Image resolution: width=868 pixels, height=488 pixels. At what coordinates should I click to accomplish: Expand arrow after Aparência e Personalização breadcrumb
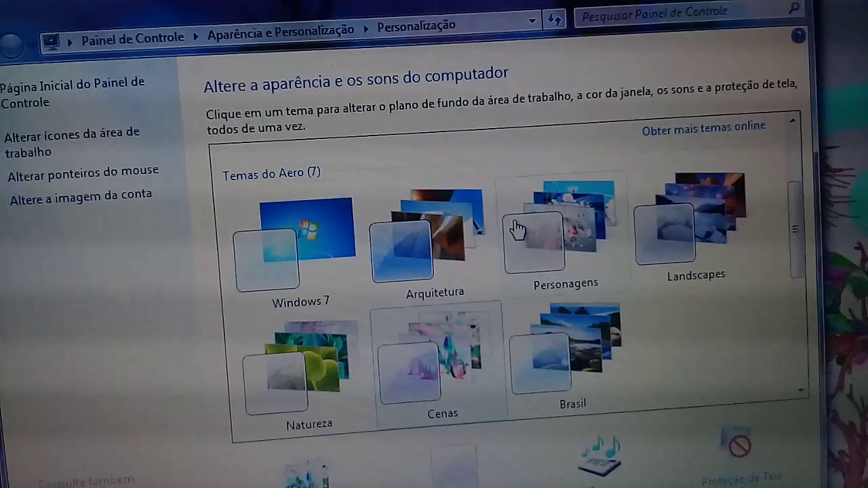point(366,28)
